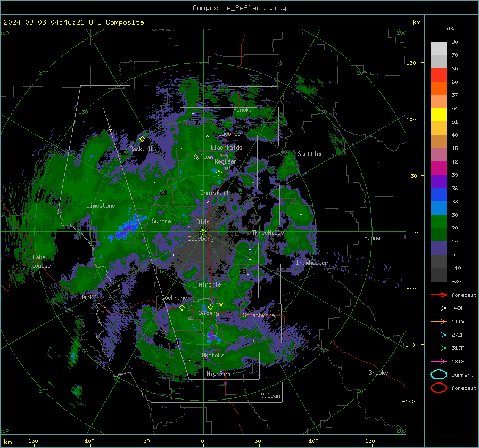Select the bright blue 36 dBZ swatch
Screen dimensions: 479x448
point(439,194)
